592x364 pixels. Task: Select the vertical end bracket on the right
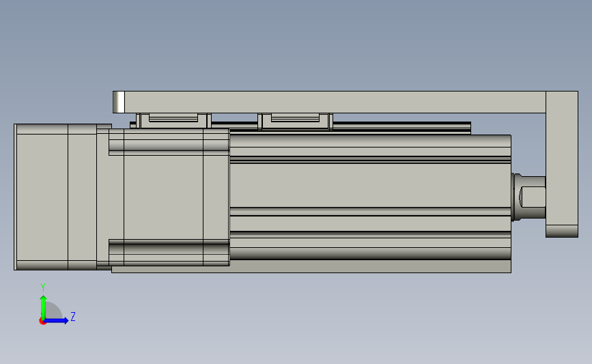click(562, 164)
